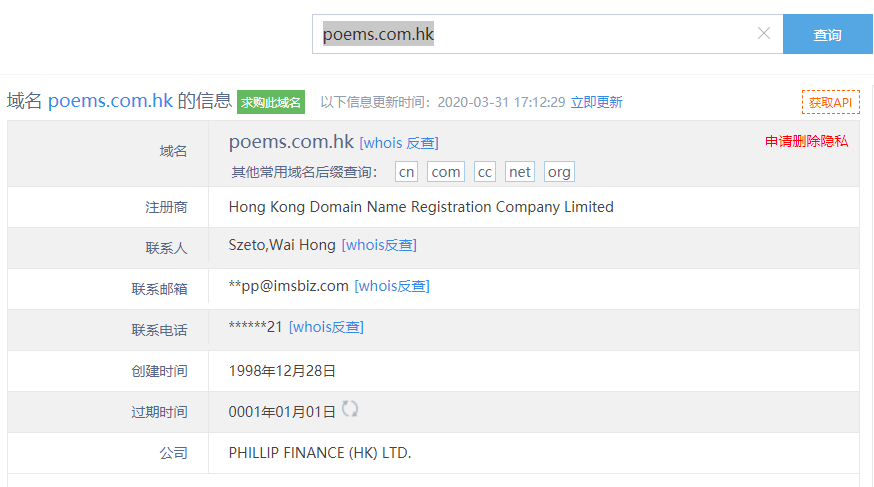Select the com domain suffix
This screenshot has width=874, height=487.
446,172
